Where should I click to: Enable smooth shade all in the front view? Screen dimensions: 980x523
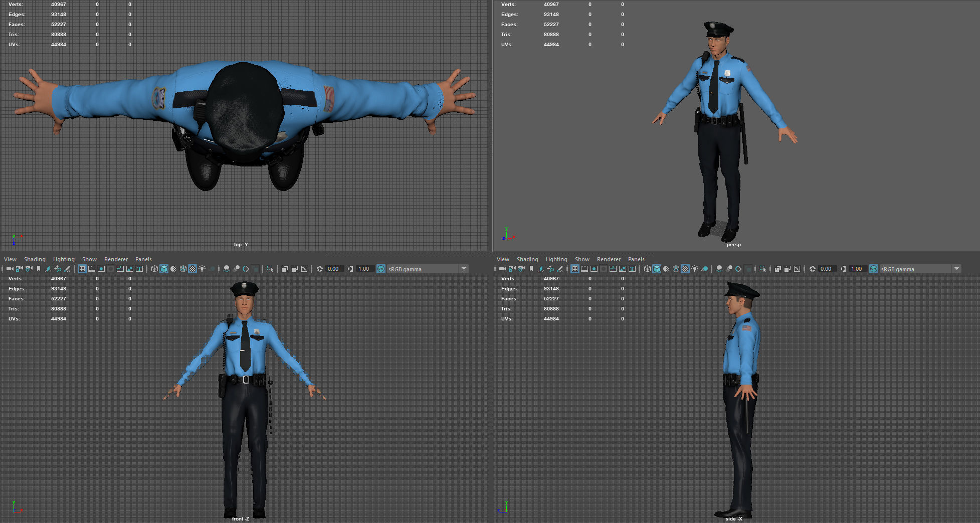(163, 269)
